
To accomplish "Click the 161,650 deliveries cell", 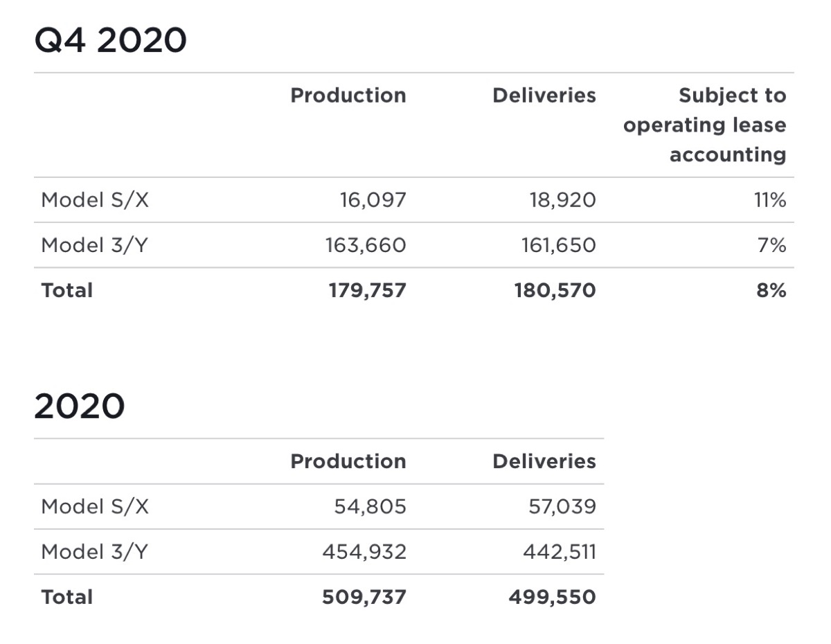I will pos(558,245).
